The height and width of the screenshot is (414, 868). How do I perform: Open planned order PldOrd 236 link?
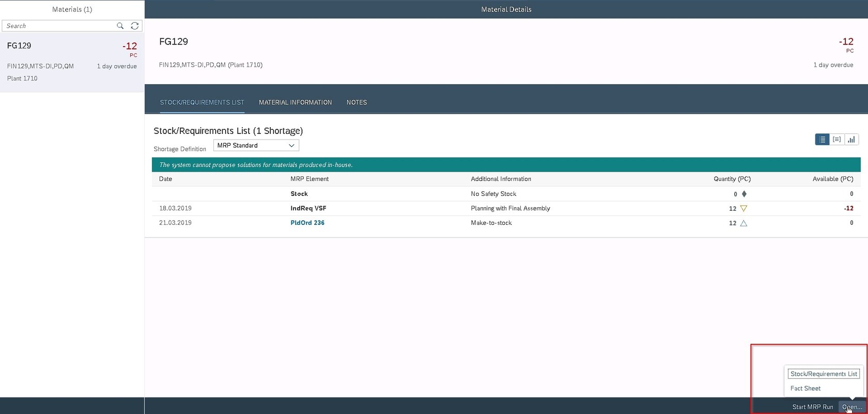tap(307, 223)
